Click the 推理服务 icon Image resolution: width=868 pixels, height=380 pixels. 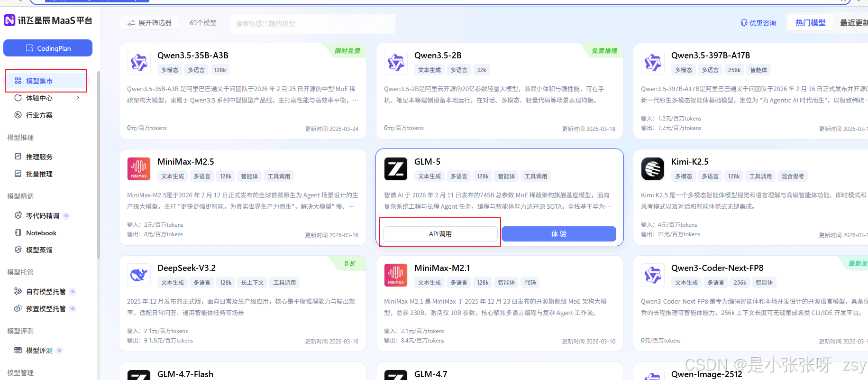coord(18,157)
